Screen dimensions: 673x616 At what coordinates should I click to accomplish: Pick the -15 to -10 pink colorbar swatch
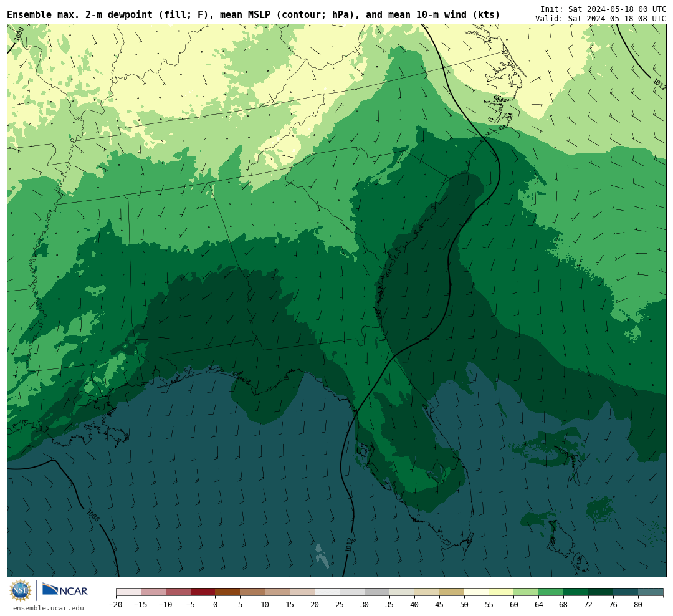pyautogui.click(x=153, y=592)
